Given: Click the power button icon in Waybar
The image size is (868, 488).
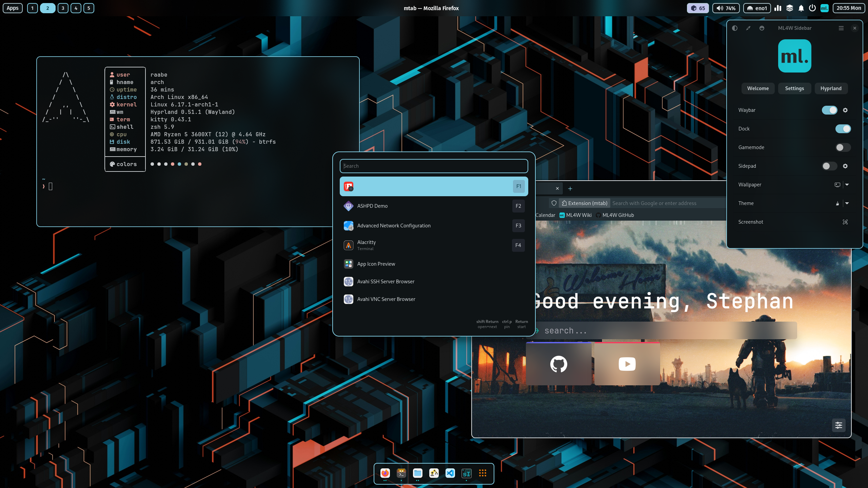Looking at the screenshot, I should point(812,8).
